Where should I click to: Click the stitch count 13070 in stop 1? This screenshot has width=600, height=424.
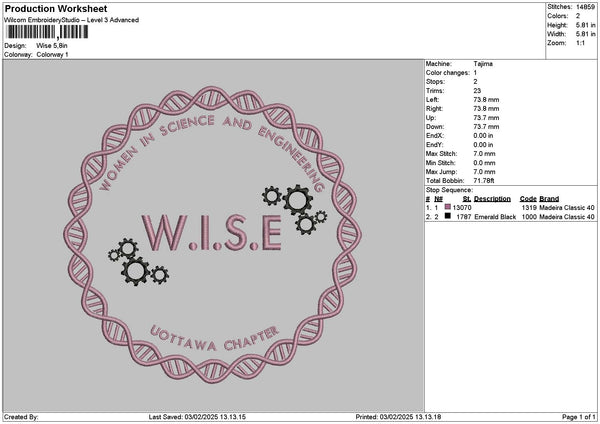(x=462, y=208)
